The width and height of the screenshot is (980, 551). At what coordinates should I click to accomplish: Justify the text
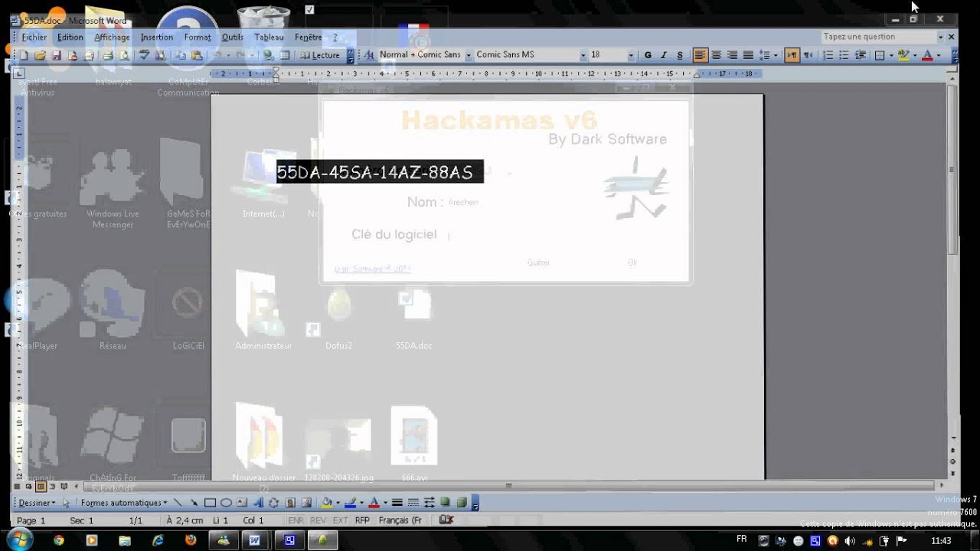tap(748, 55)
